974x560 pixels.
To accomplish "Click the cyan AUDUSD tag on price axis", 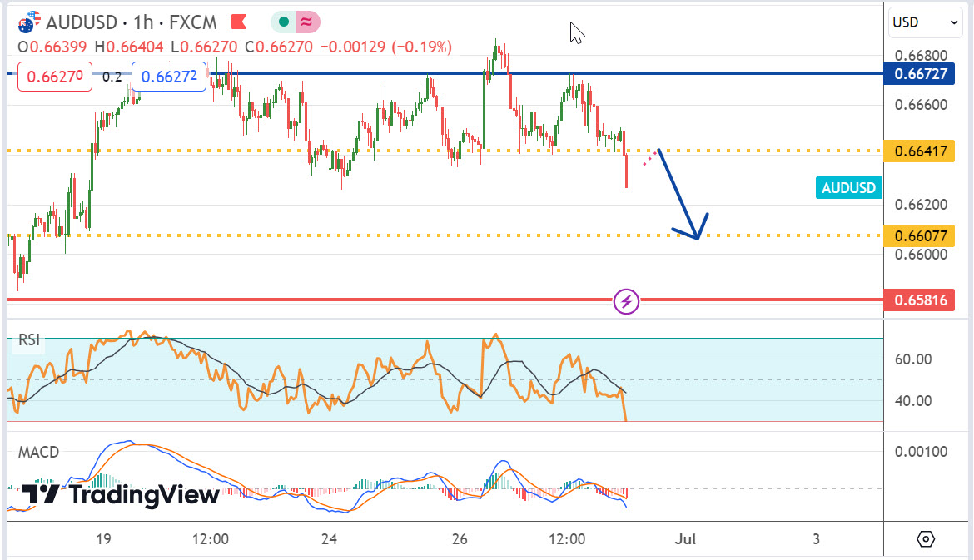I will tap(848, 188).
